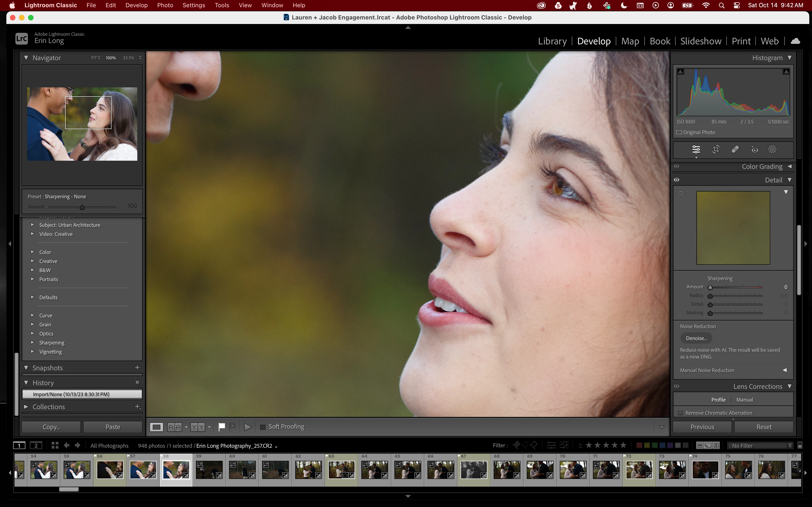This screenshot has height=507, width=812.
Task: Click the Detail panel target adjustment icon
Action: (681, 193)
